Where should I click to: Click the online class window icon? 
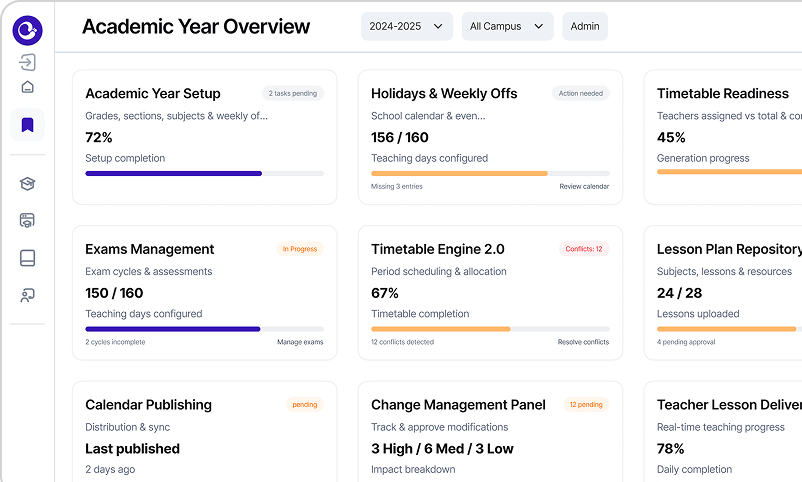(x=28, y=220)
